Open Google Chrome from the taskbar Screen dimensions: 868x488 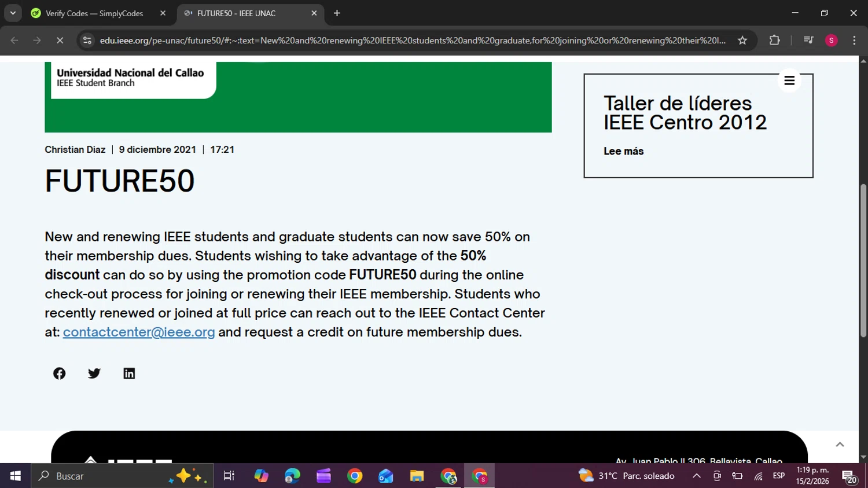tap(355, 476)
